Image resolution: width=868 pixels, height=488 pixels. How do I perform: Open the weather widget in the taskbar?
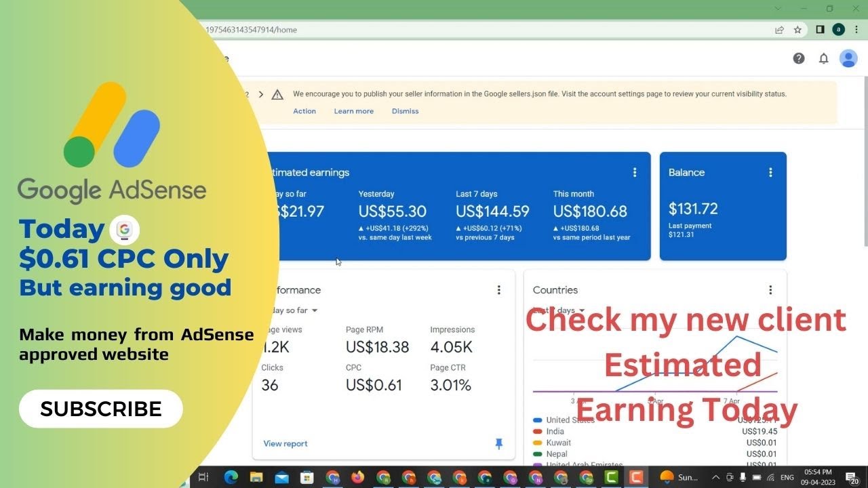678,477
